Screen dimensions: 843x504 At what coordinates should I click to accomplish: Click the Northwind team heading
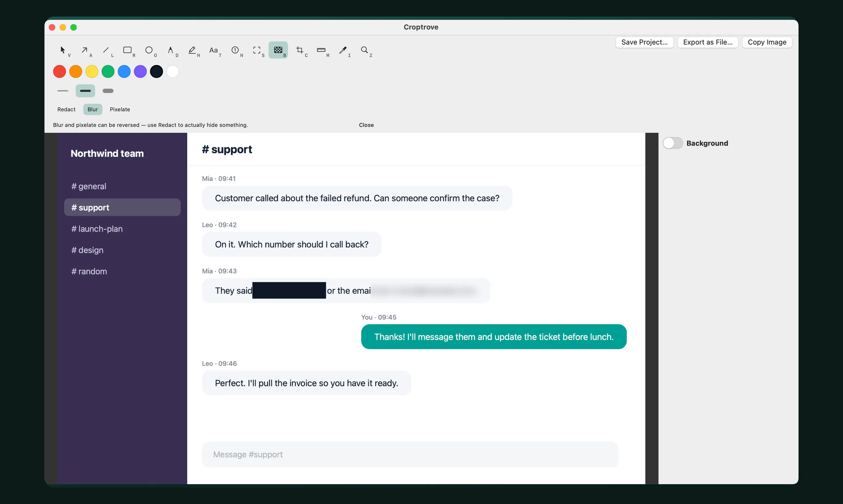pyautogui.click(x=107, y=154)
